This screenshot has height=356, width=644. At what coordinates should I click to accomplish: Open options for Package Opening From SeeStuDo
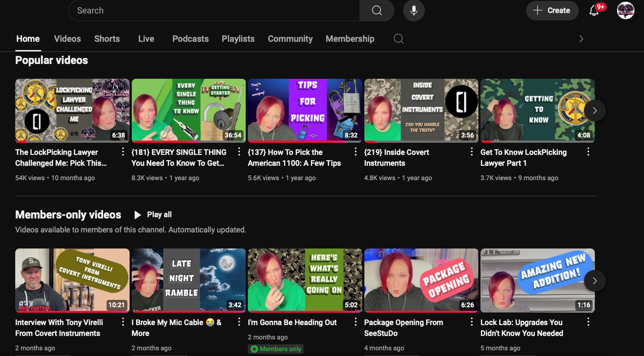(472, 322)
